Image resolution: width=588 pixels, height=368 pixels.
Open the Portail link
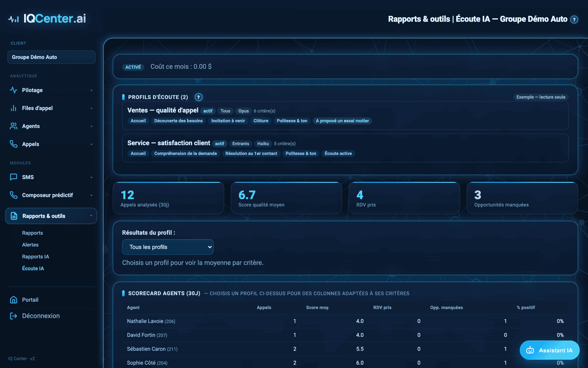30,300
